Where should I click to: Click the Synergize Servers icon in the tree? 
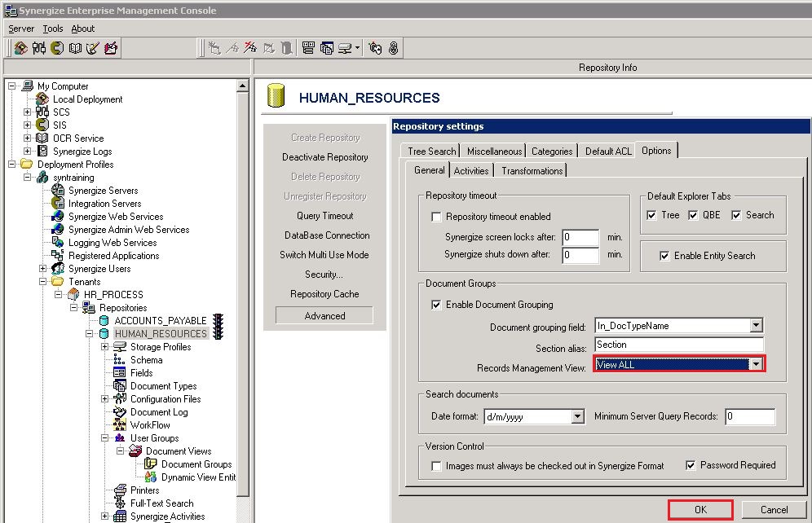58,190
